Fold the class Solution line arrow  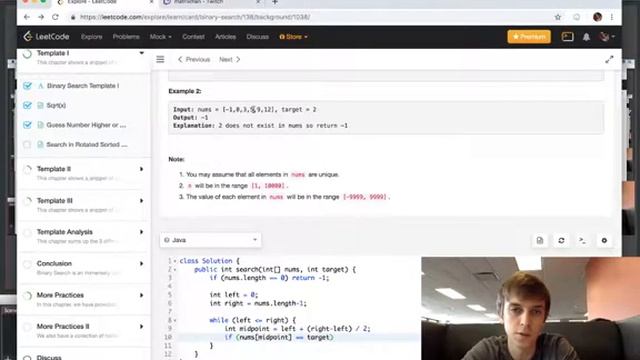pos(175,261)
